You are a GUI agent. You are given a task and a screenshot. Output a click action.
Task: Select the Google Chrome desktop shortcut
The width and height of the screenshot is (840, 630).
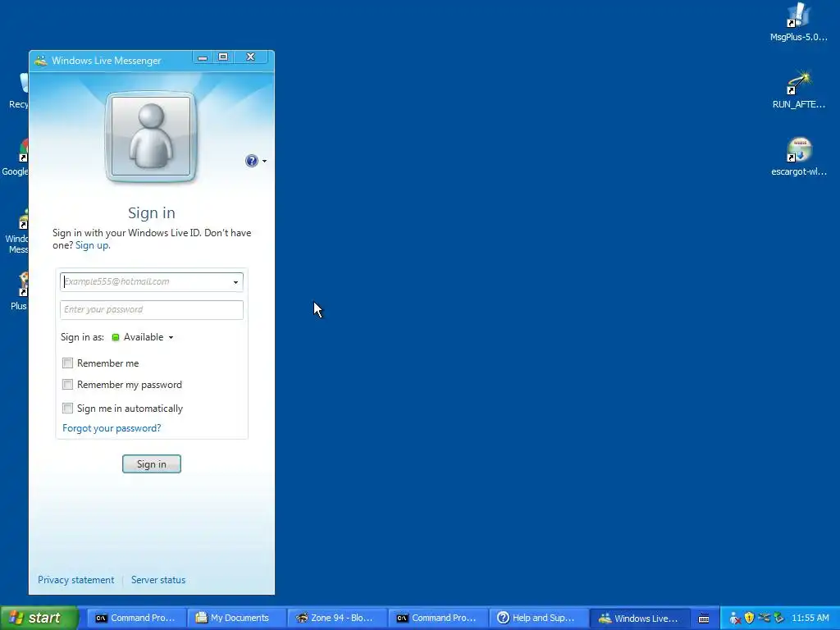(x=16, y=157)
